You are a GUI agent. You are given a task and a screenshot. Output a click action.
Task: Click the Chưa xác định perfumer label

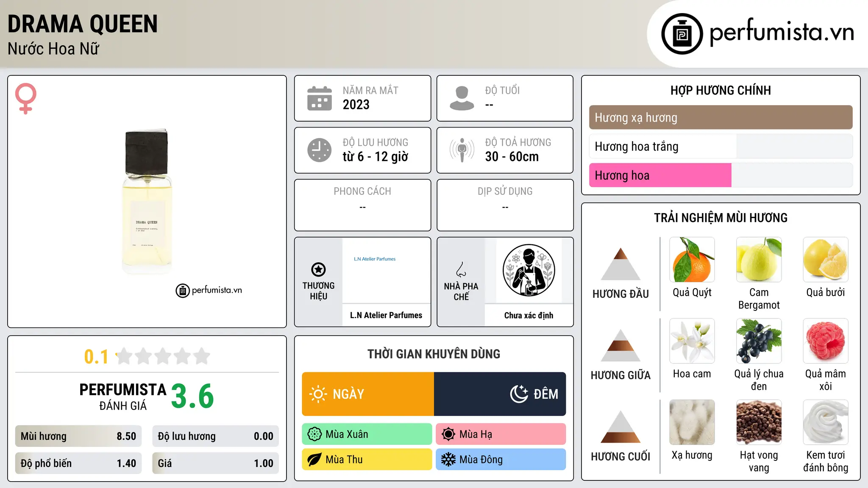(x=529, y=315)
